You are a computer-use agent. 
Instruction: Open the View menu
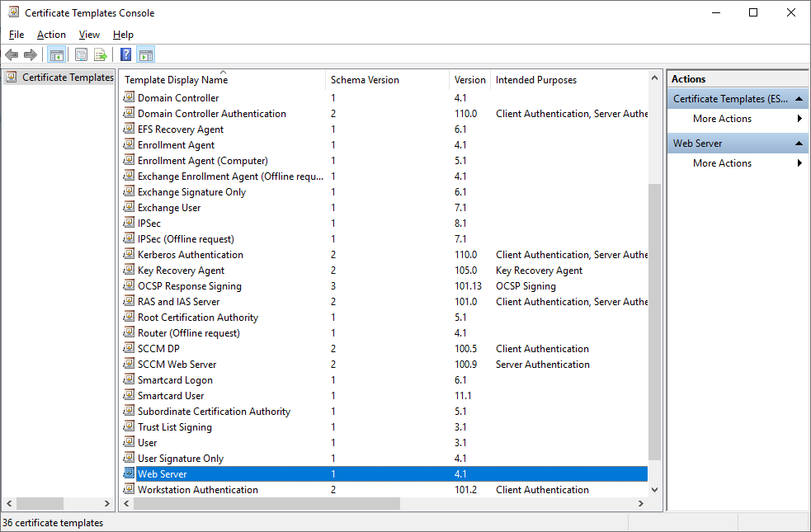[x=89, y=35]
